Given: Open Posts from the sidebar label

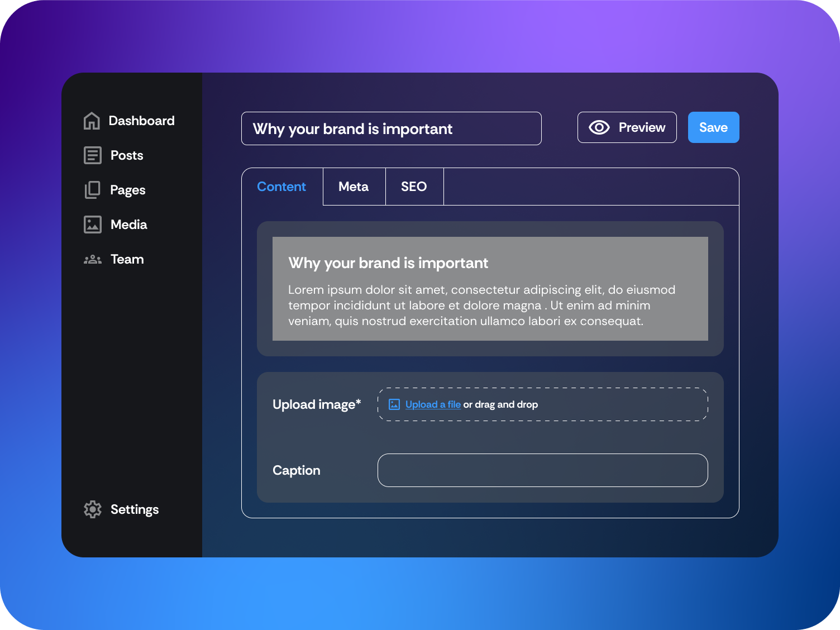Looking at the screenshot, I should [127, 155].
